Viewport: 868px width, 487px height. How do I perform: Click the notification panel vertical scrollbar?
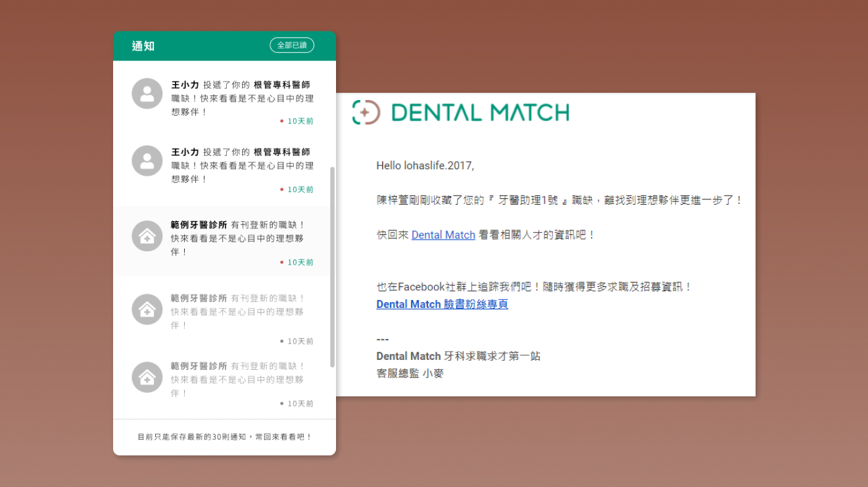[333, 267]
